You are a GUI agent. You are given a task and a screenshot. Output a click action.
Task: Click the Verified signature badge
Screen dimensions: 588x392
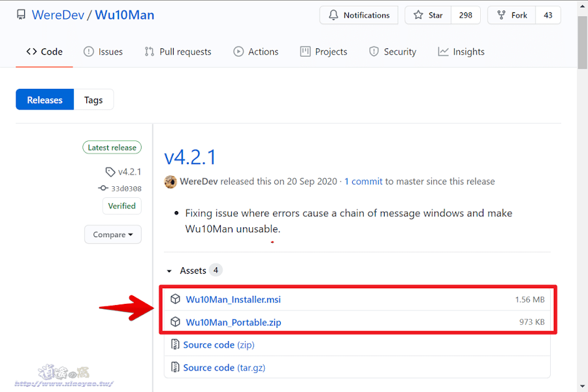coord(122,206)
